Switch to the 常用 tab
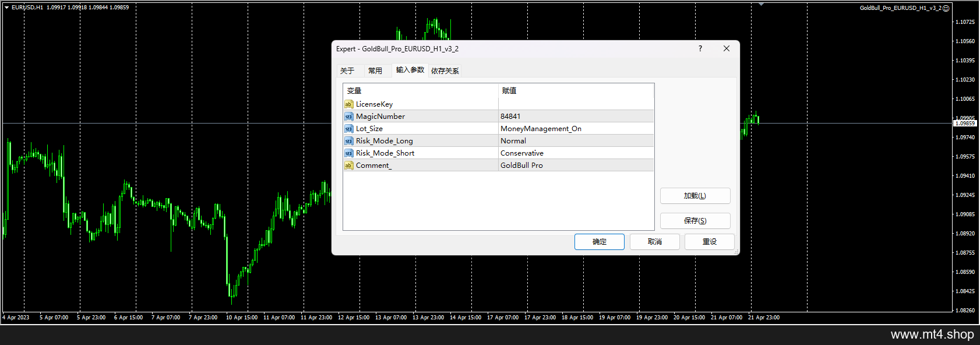980x345 pixels. tap(375, 71)
